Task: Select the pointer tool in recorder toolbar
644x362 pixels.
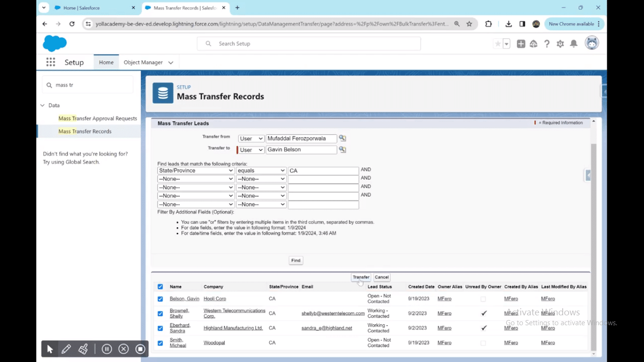Action: (50, 349)
